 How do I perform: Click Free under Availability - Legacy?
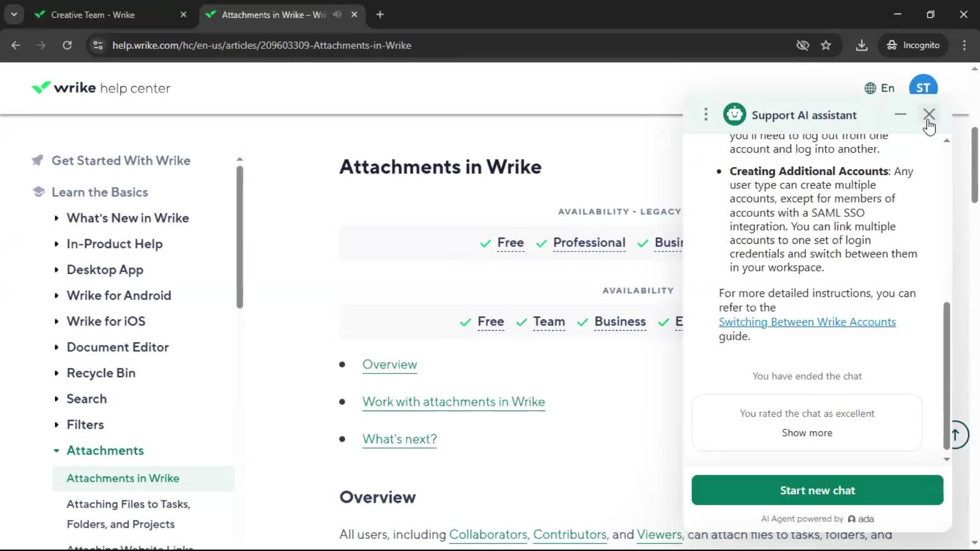pyautogui.click(x=510, y=243)
